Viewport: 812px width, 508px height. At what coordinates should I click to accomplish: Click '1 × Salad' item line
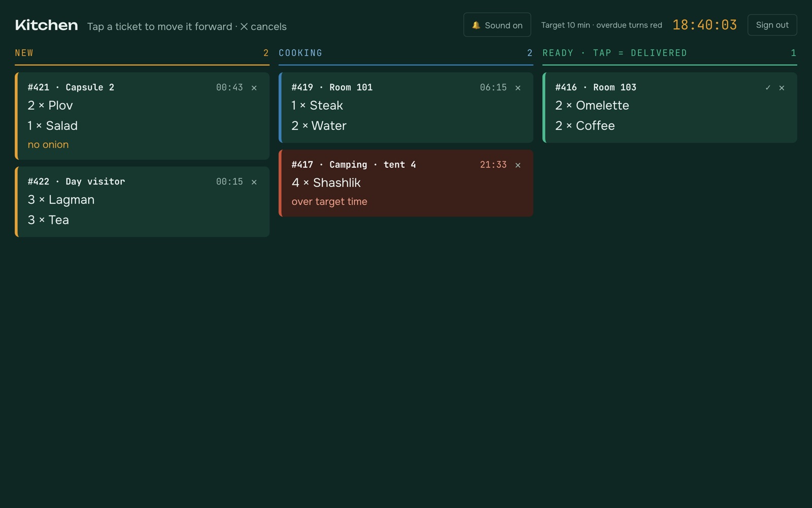point(52,126)
